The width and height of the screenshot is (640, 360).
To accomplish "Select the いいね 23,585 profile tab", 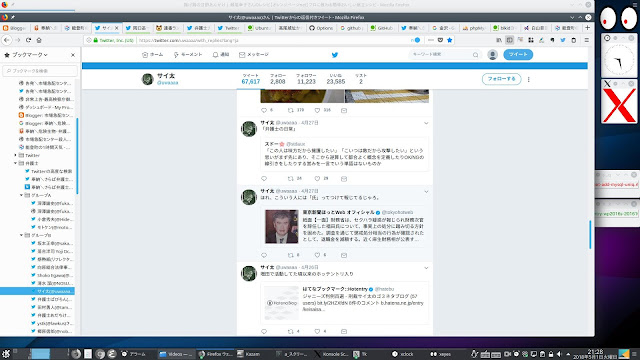I will [x=336, y=79].
